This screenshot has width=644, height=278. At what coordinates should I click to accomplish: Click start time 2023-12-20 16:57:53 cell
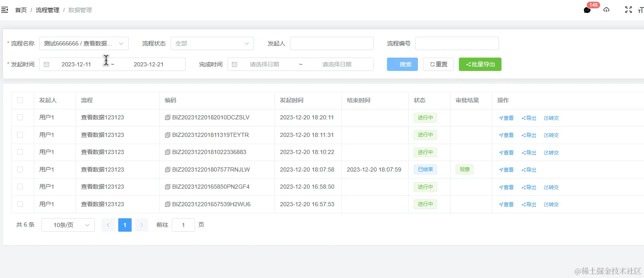click(x=307, y=204)
